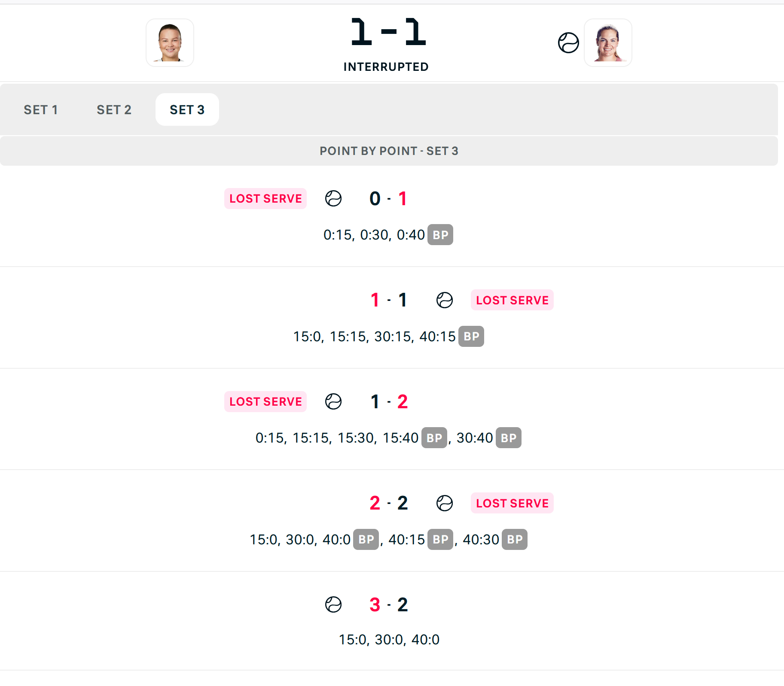Screen dimensions: 784x686
Task: Click the LOST SERVE badge for game 1 - 2
Action: pyautogui.click(x=265, y=401)
